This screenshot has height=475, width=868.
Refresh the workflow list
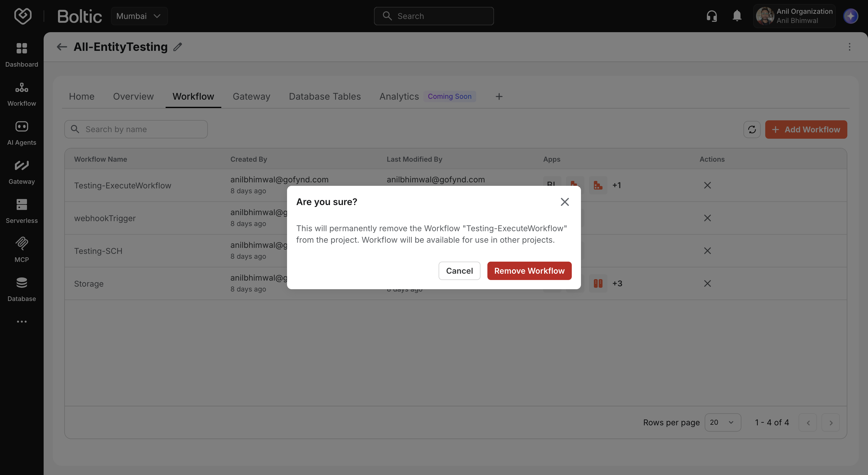pyautogui.click(x=752, y=130)
